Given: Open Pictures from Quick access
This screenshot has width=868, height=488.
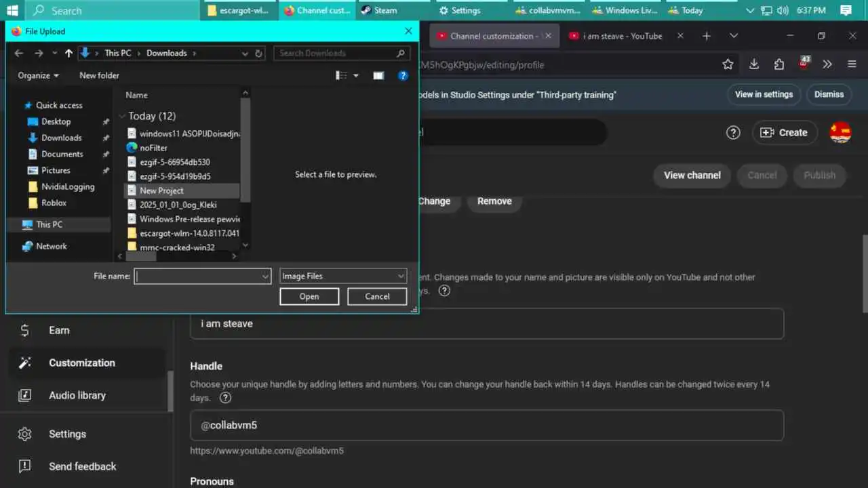Looking at the screenshot, I should click(x=56, y=170).
